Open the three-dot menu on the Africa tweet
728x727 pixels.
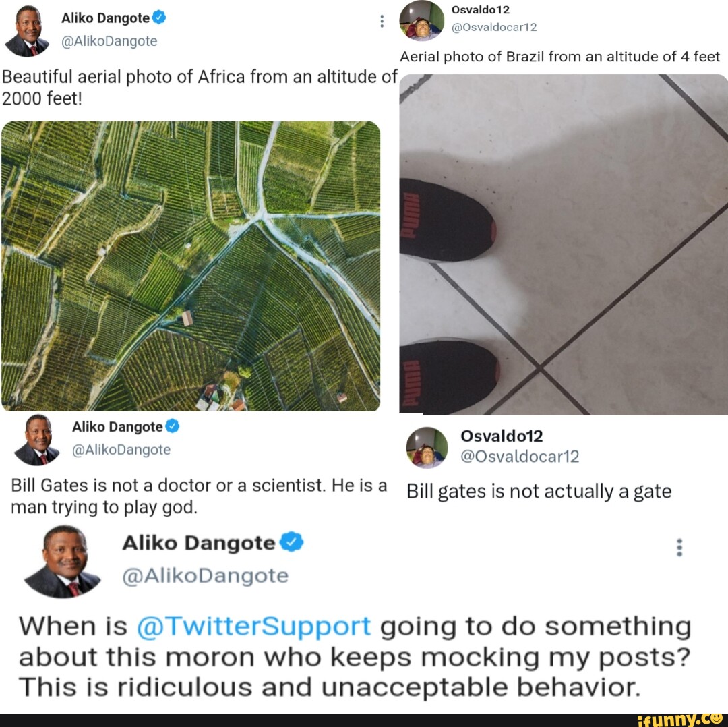pos(382,21)
